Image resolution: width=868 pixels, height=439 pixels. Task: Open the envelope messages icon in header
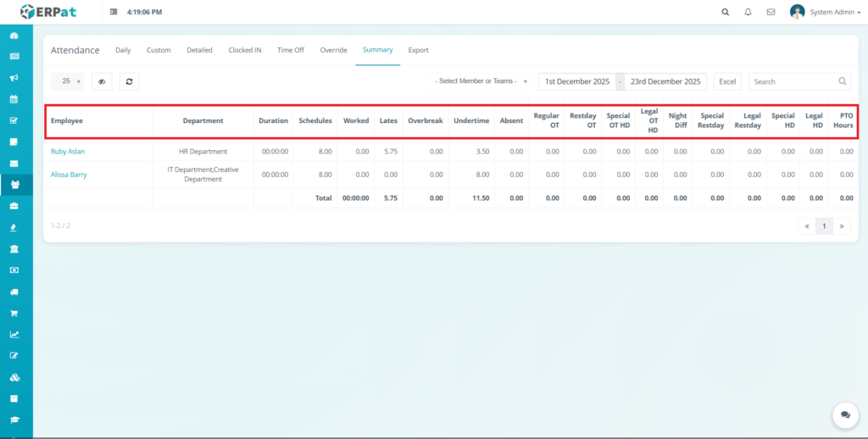(x=771, y=13)
